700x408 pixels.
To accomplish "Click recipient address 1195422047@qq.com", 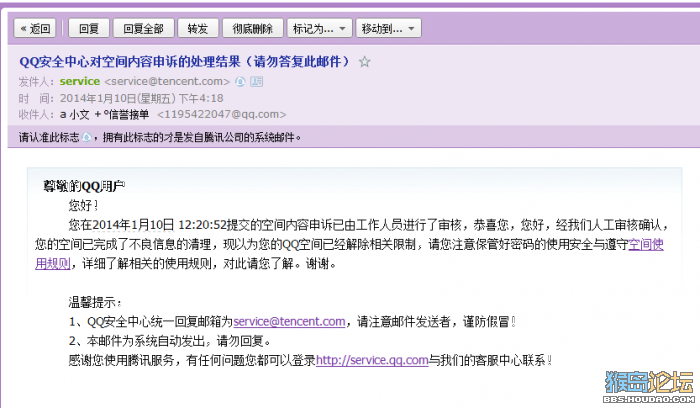I will (221, 115).
